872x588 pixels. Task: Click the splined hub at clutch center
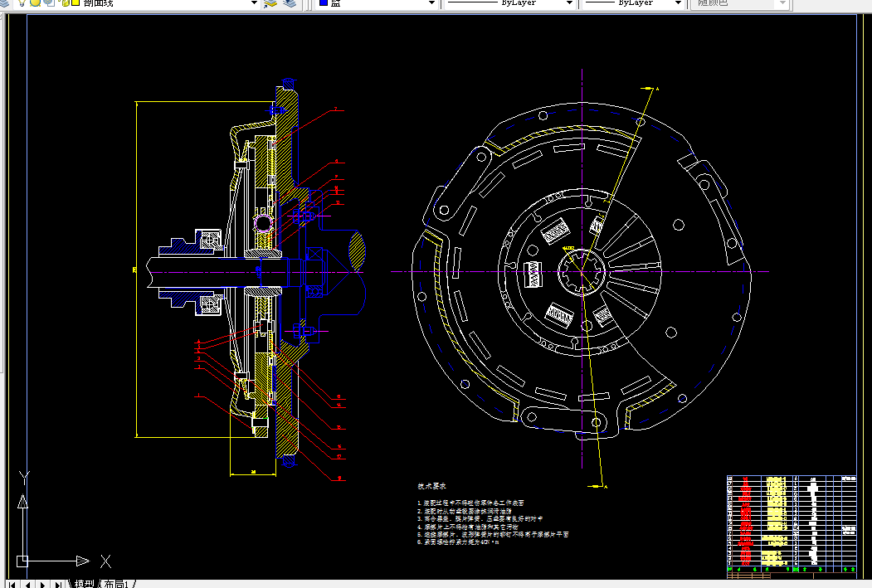pyautogui.click(x=582, y=271)
